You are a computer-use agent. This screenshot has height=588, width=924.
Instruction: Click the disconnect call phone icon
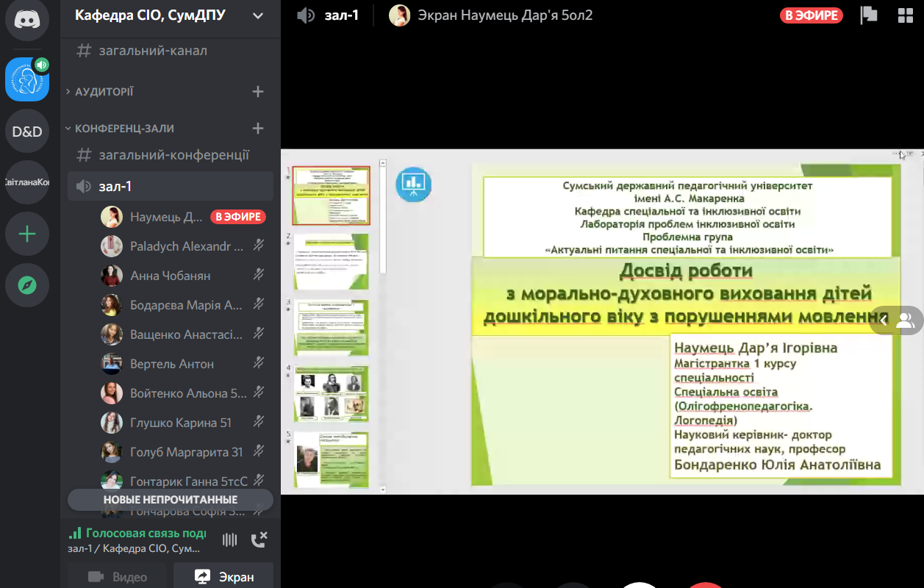tap(259, 540)
